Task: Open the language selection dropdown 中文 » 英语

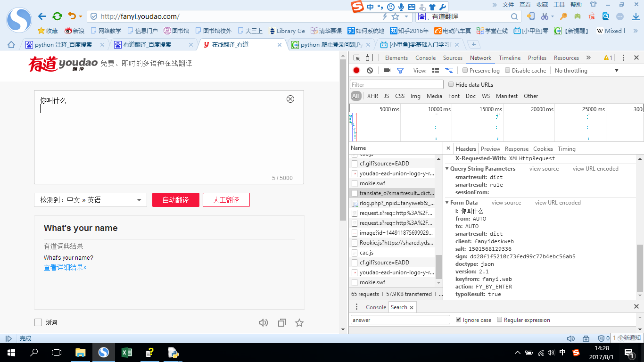Action: point(90,200)
